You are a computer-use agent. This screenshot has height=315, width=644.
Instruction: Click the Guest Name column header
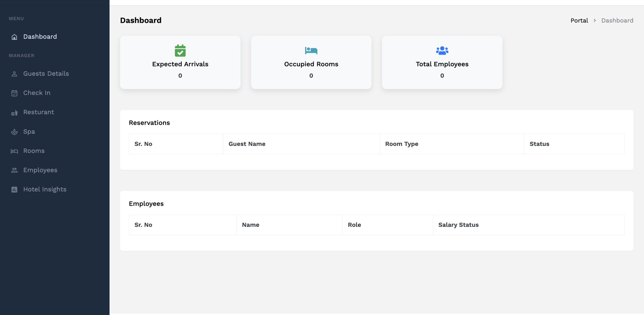[247, 144]
